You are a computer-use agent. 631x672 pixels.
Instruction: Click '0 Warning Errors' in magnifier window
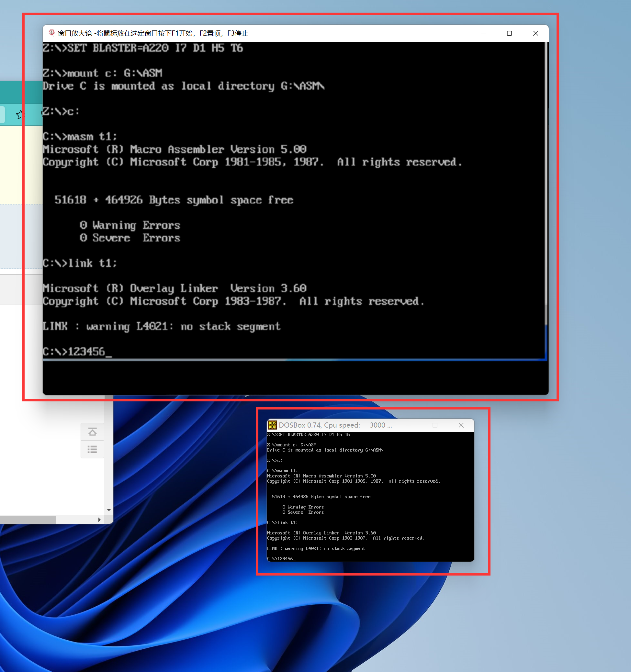(130, 225)
